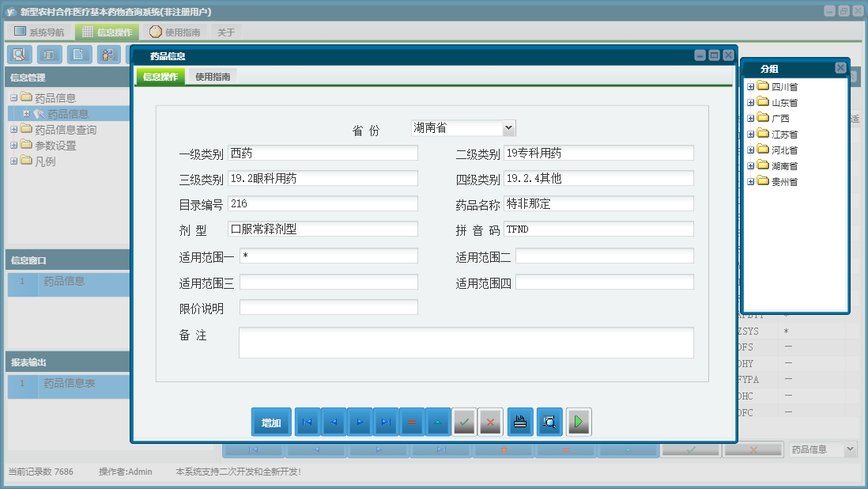The height and width of the screenshot is (489, 868).
Task: Expand the 湖南省 group node
Action: click(x=751, y=165)
